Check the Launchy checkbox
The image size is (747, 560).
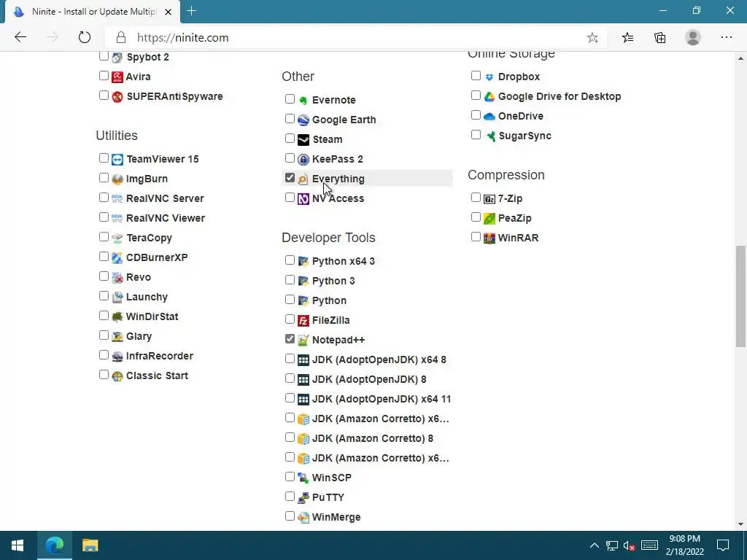(104, 296)
